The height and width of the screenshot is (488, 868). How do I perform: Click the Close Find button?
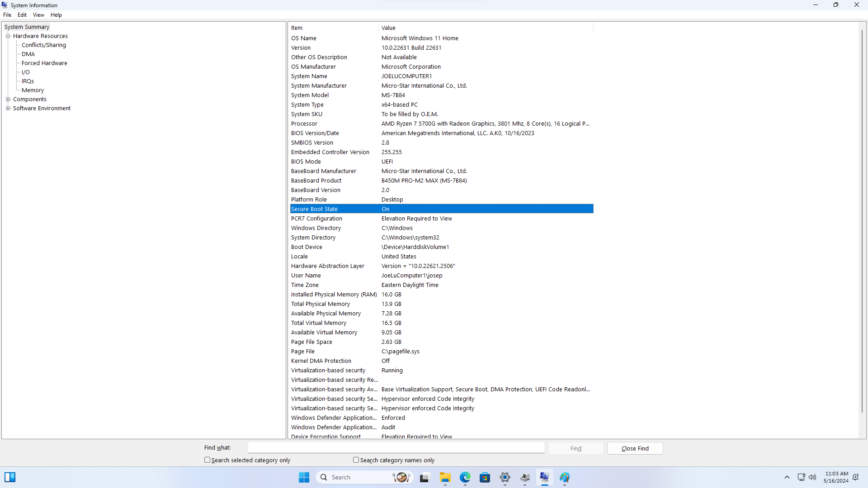(635, 448)
